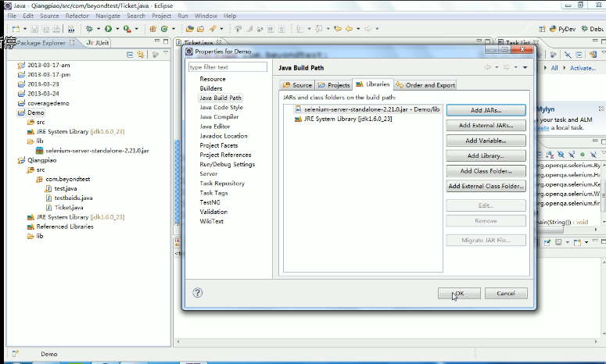The image size is (606, 364).
Task: Click the OK button in Properties dialog
Action: click(459, 294)
